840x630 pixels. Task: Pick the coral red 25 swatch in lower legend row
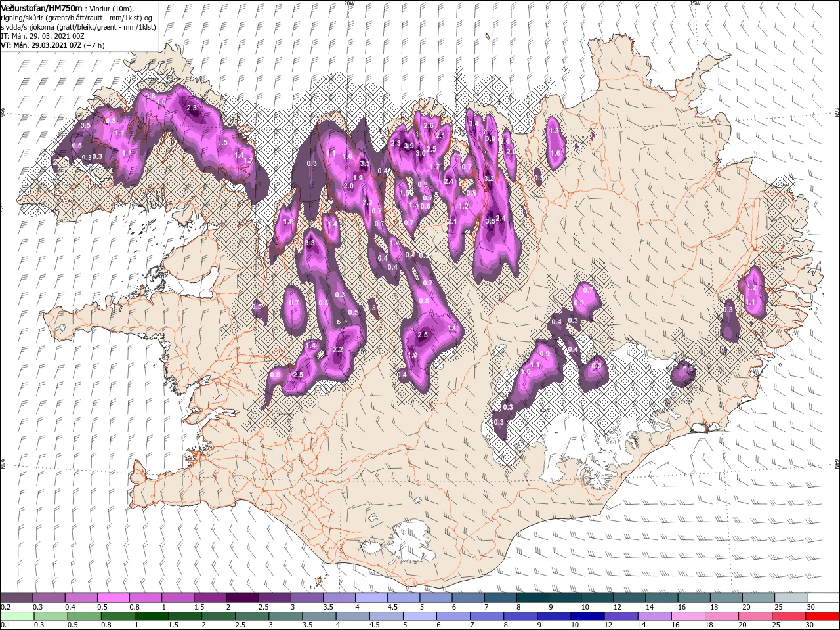788,616
